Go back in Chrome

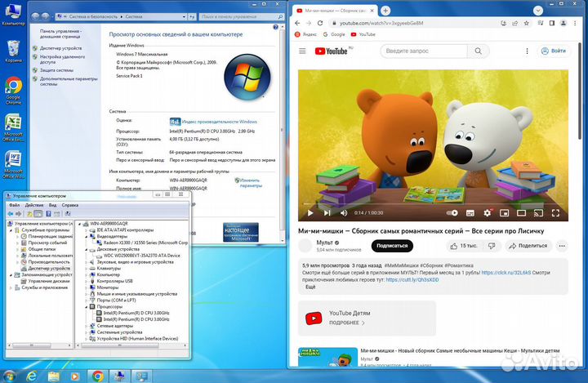coord(297,23)
